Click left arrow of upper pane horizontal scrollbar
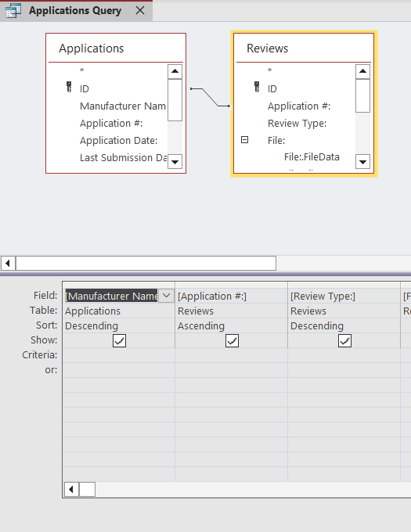The width and height of the screenshot is (411, 532). (8, 263)
